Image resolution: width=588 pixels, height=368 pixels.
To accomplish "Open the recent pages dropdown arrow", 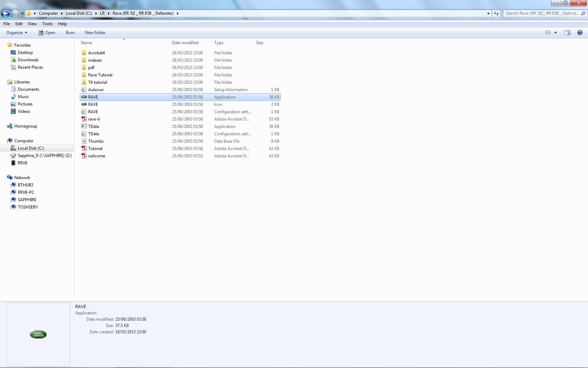I will coord(22,14).
